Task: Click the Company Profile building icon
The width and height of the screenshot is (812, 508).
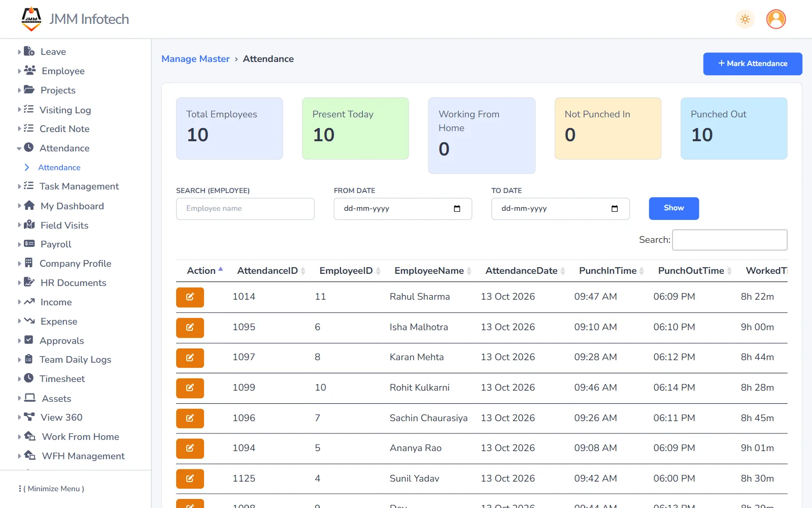Action: (x=29, y=263)
